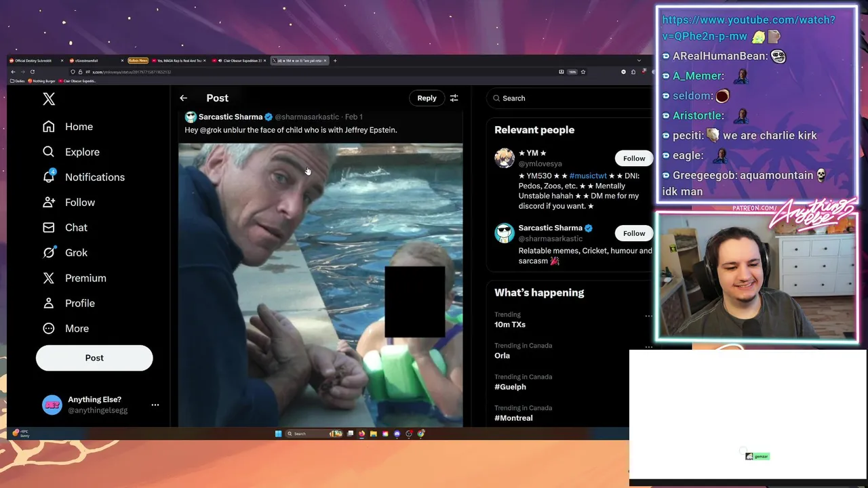Click the Feb 1 post timestamp

tap(354, 117)
